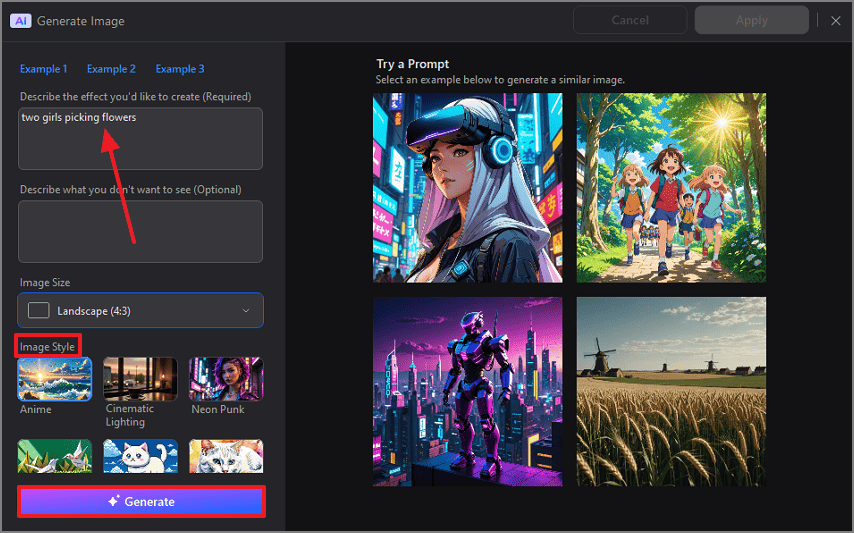Click the Apply button
Viewport: 854px width, 533px height.
[x=752, y=20]
